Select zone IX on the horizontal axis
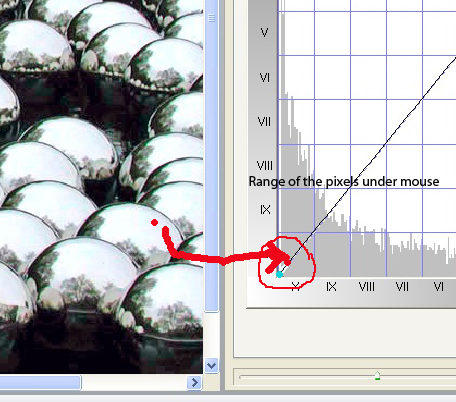The width and height of the screenshot is (456, 402). (x=331, y=287)
